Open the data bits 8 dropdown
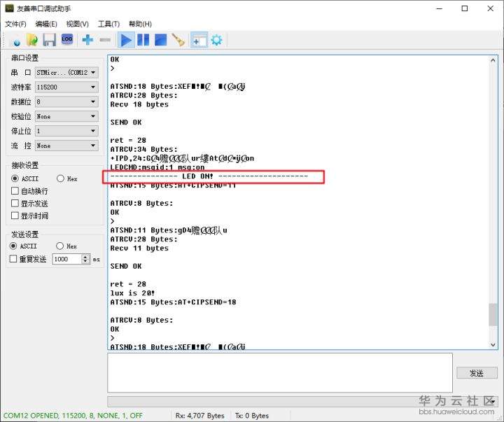This screenshot has height=422, width=504. pos(66,102)
